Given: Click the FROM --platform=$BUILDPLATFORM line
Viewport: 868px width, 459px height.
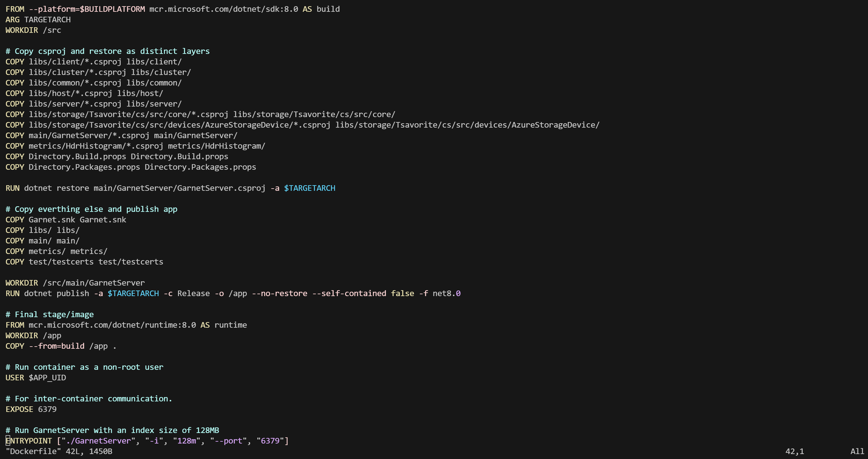Looking at the screenshot, I should (172, 9).
